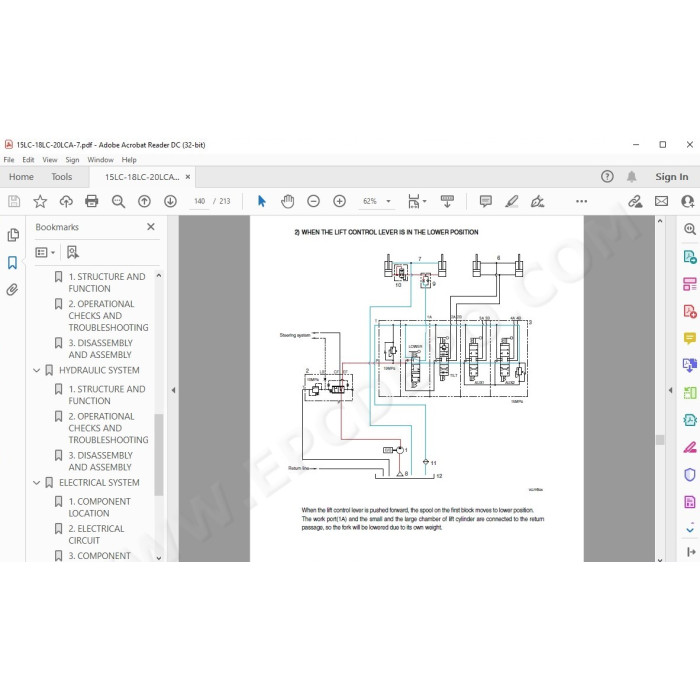This screenshot has height=700, width=700.
Task: Add file to starred favorites
Action: (40, 201)
